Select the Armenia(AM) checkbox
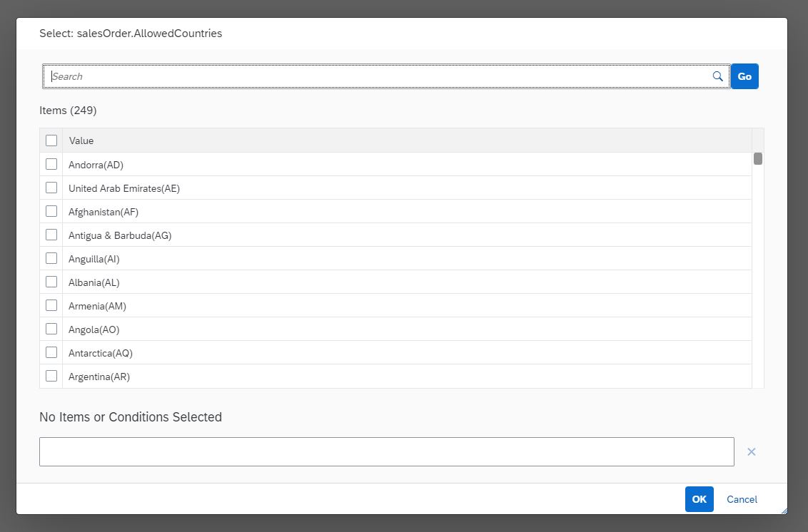 pos(51,306)
